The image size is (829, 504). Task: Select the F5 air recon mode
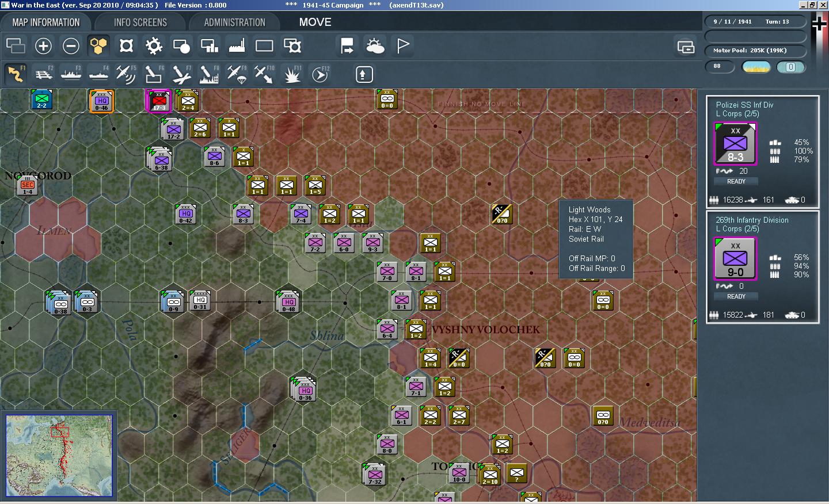point(126,74)
